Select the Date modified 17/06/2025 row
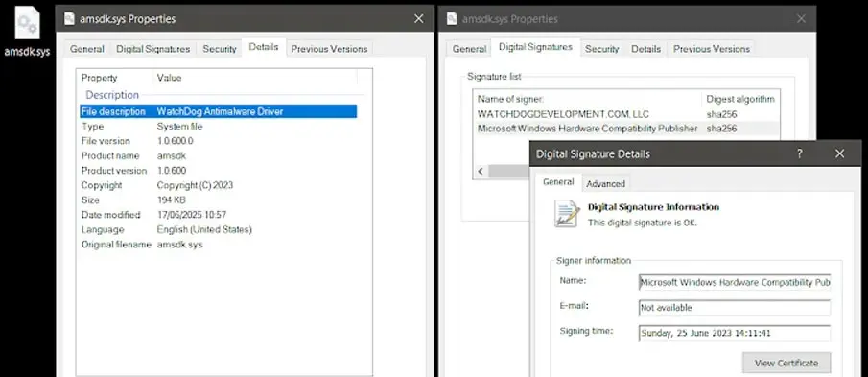The width and height of the screenshot is (868, 377). pyautogui.click(x=218, y=215)
